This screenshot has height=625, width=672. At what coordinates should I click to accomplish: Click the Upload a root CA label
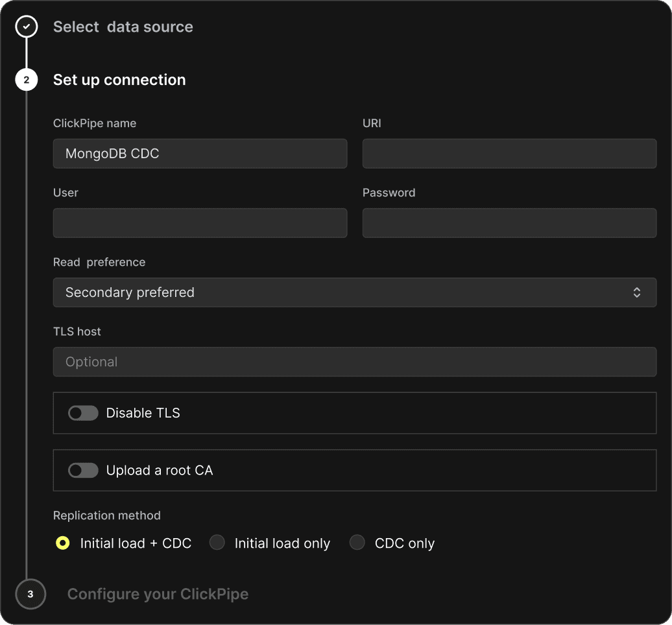click(x=159, y=470)
